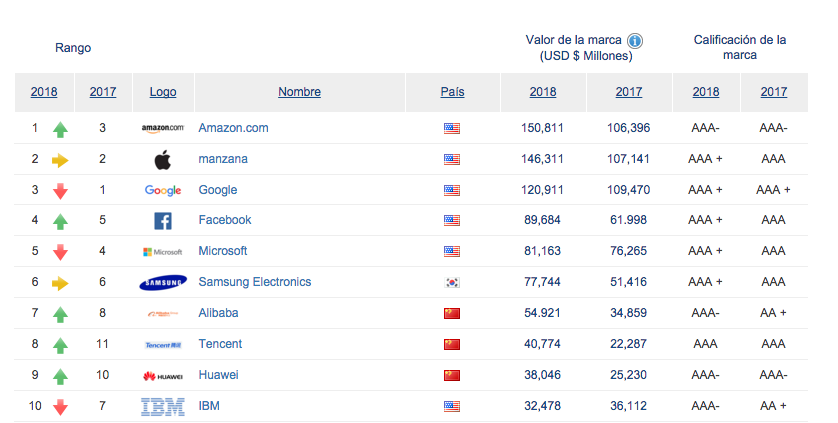Sort by Nombre column header
The image size is (838, 423).
pyautogui.click(x=299, y=92)
